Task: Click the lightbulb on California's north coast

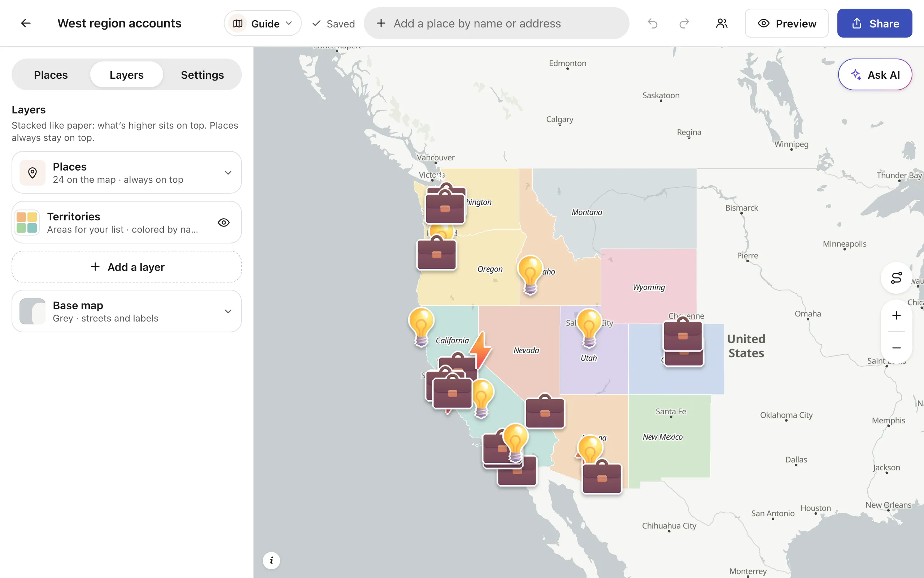Action: tap(421, 327)
